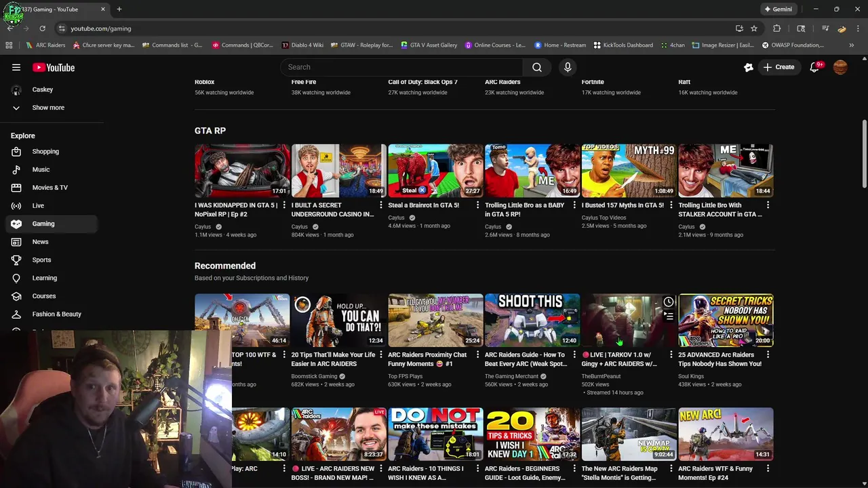Screen dimensions: 868x488
Task: Click the YouTube Premium icon near Create
Action: pyautogui.click(x=749, y=67)
